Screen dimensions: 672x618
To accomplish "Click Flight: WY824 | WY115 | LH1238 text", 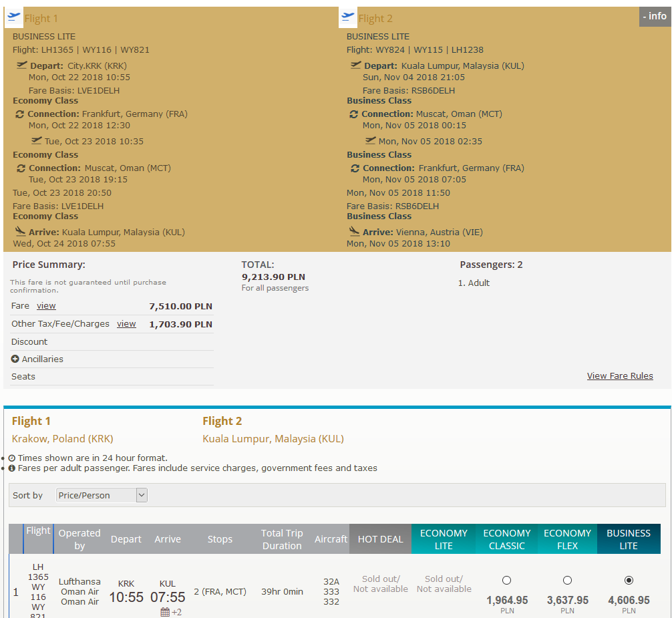I will tap(415, 49).
